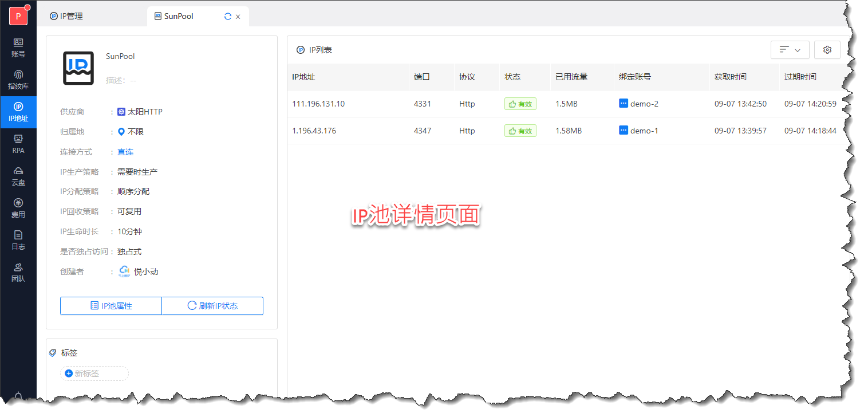868x417 pixels.
Task: Click 有效 status badge for 111.196.131.10
Action: pyautogui.click(x=520, y=104)
